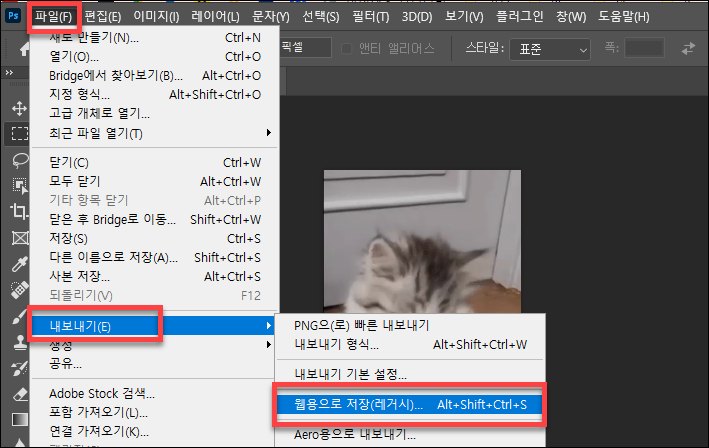
Task: Select the Eyedropper tool
Action: coord(19,264)
